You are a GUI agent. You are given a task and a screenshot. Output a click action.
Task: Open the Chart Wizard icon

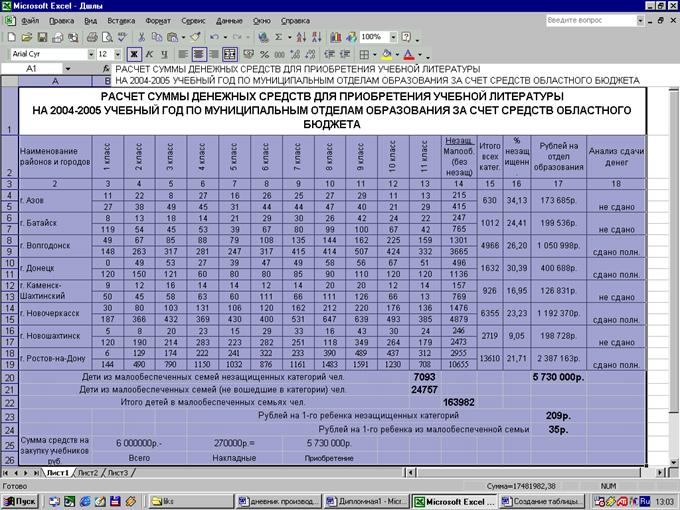click(335, 37)
